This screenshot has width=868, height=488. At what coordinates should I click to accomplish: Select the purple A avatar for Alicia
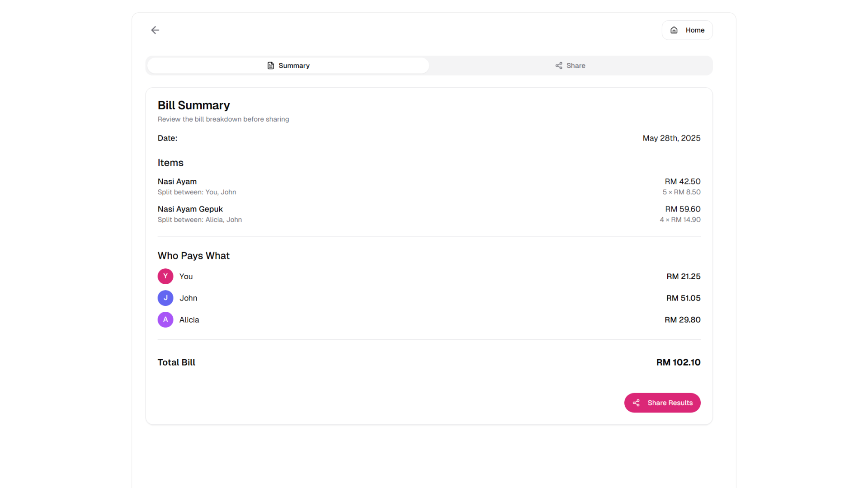coord(165,319)
